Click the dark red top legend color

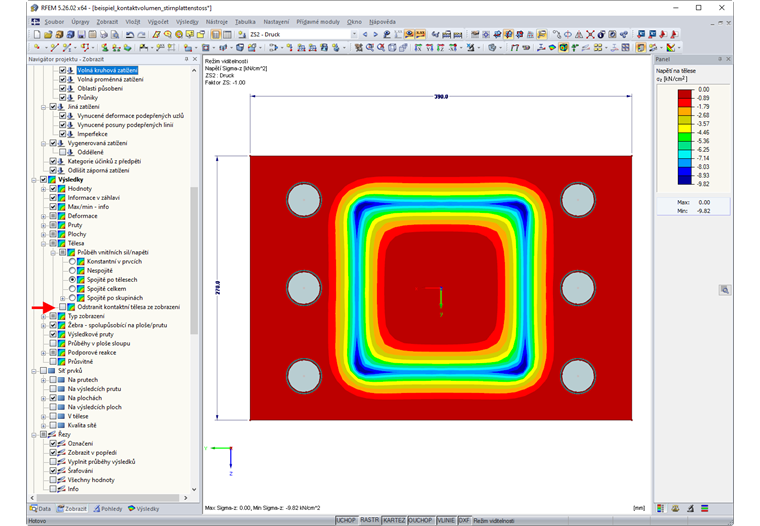684,94
